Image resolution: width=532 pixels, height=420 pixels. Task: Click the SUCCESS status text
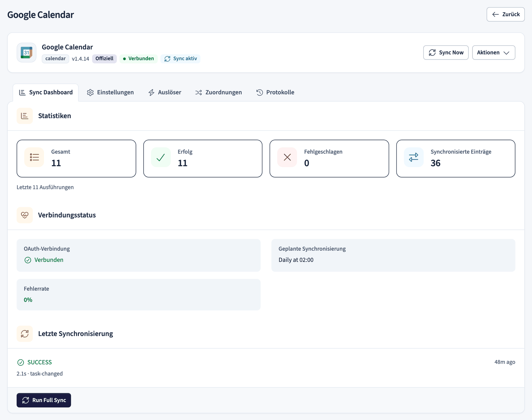[x=40, y=362]
